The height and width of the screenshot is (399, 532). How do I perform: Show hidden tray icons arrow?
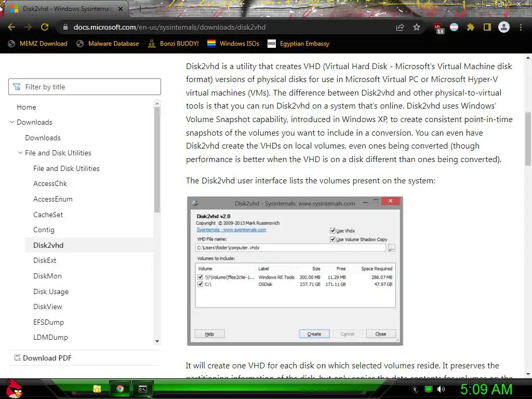point(415,389)
